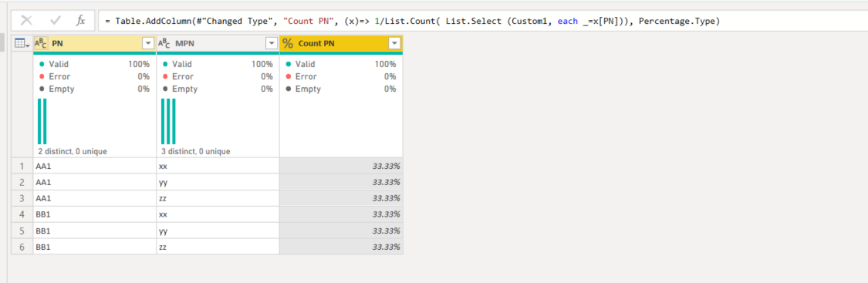Screen dimensions: 868x283
Task: Click zz cell in row 6
Action: point(218,247)
